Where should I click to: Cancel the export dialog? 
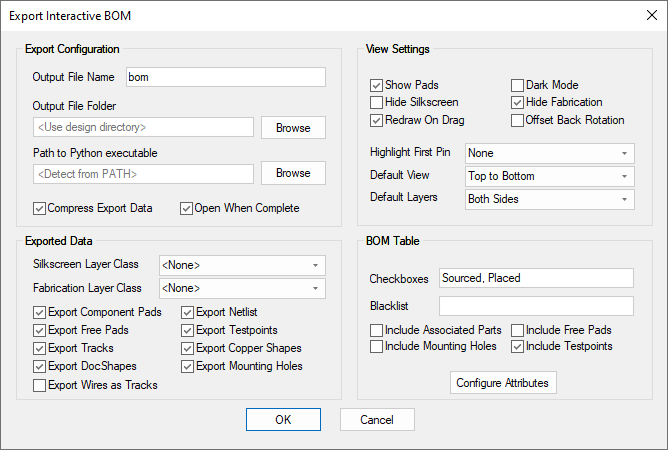(x=376, y=420)
